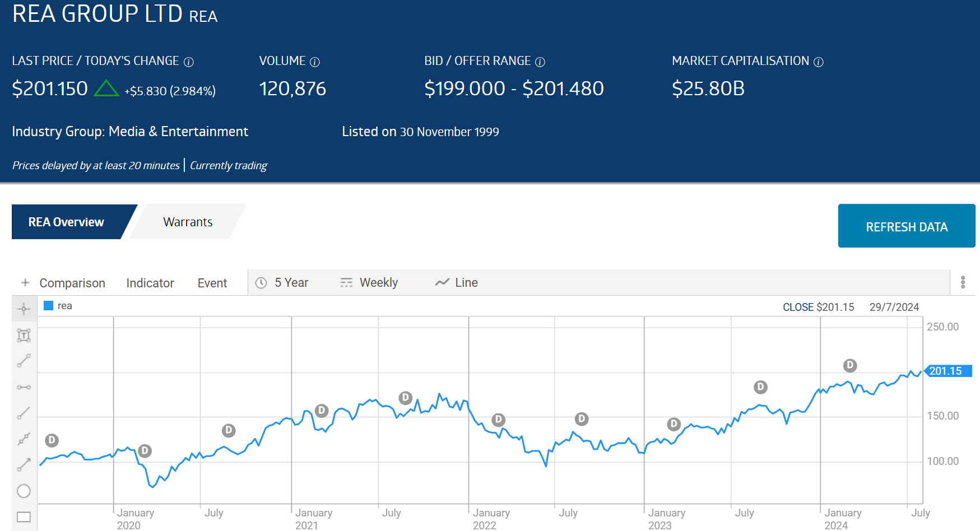This screenshot has height=531, width=980.
Task: Click info icon next to Last Price / Today's Change
Action: pos(189,62)
